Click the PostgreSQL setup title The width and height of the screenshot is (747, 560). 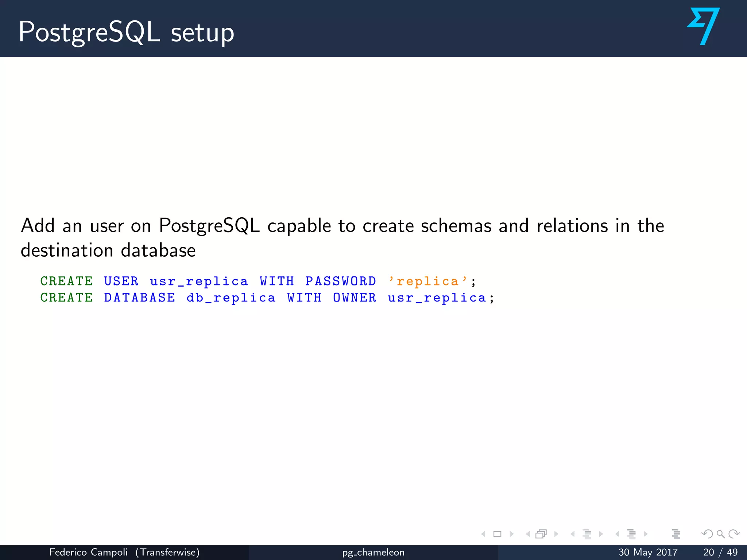[126, 32]
